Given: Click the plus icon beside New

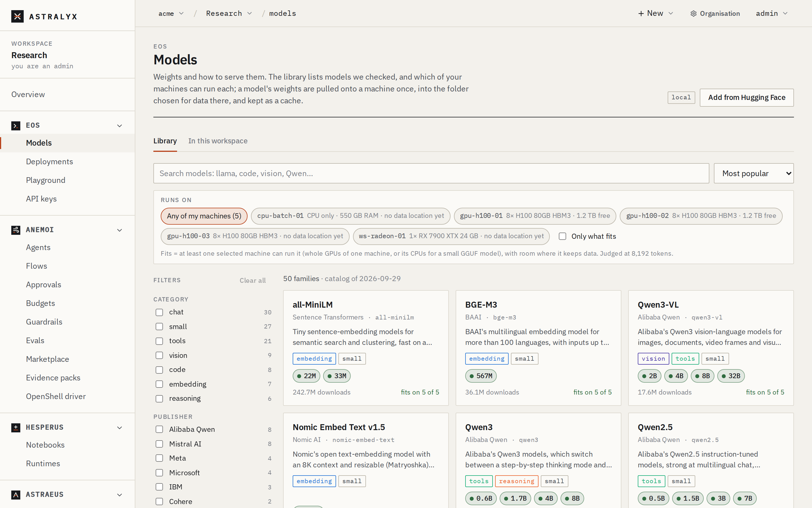Looking at the screenshot, I should (641, 14).
